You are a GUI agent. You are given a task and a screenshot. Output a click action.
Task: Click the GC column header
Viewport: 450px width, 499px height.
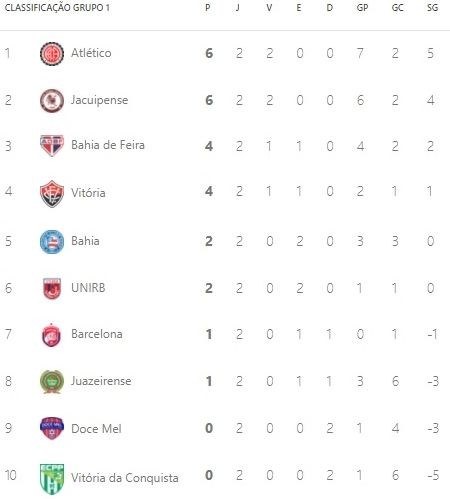coord(397,8)
